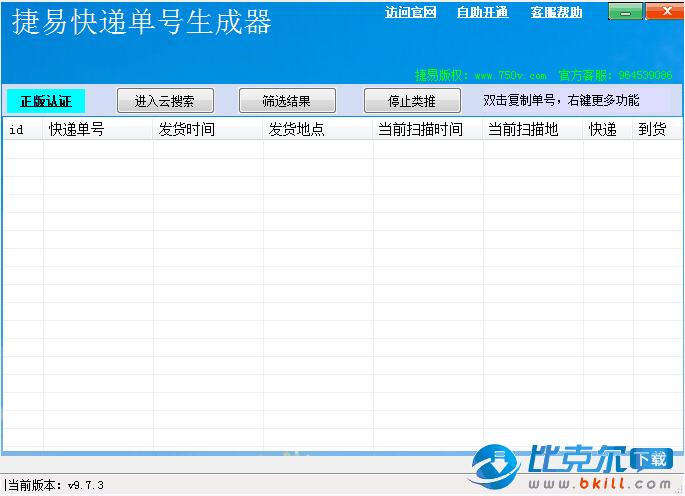Click the 进入云搜索 button
The height and width of the screenshot is (496, 685).
(165, 101)
